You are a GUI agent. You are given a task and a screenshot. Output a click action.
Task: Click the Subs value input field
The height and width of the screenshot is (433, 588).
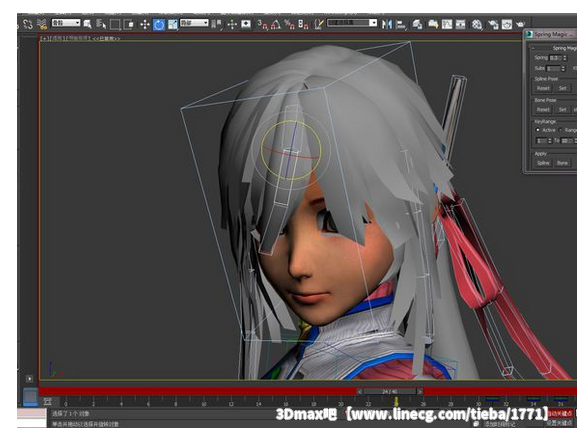click(553, 69)
